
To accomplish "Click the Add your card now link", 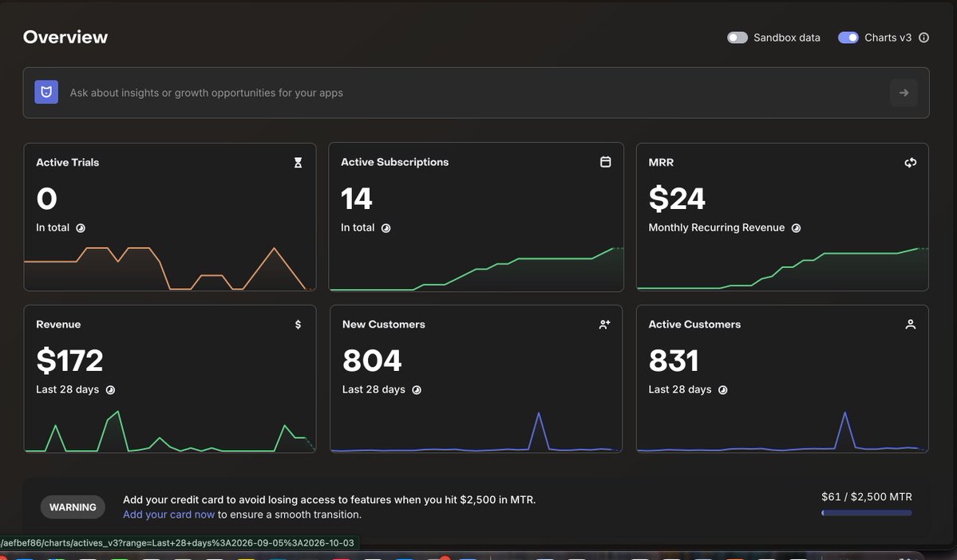I will pos(168,515).
